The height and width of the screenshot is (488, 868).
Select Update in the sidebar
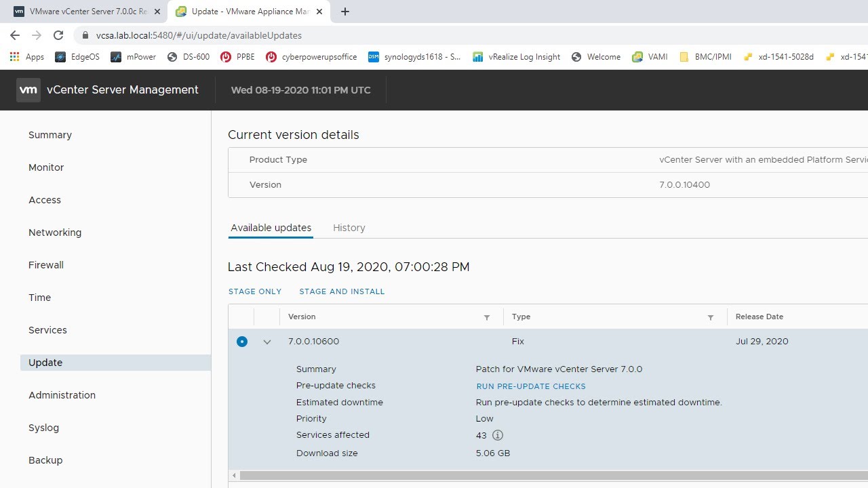pyautogui.click(x=115, y=363)
